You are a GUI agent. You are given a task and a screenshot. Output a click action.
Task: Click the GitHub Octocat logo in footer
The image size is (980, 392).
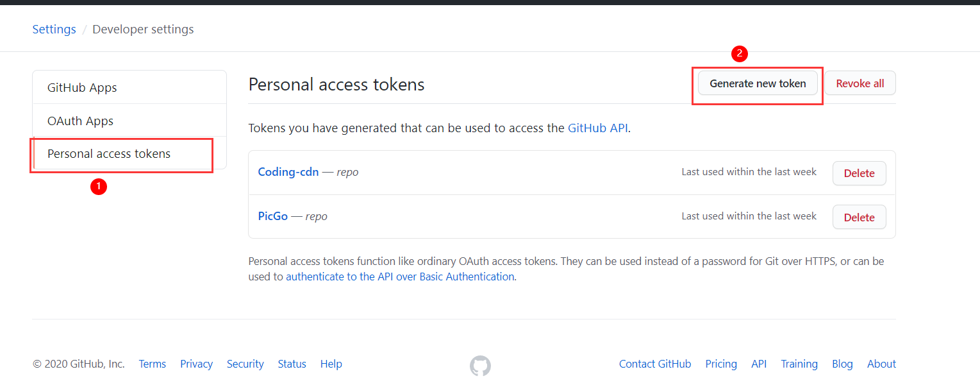point(480,366)
